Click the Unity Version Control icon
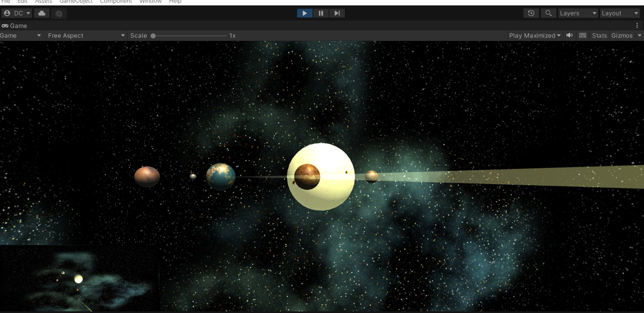The height and width of the screenshot is (313, 644). 59,13
